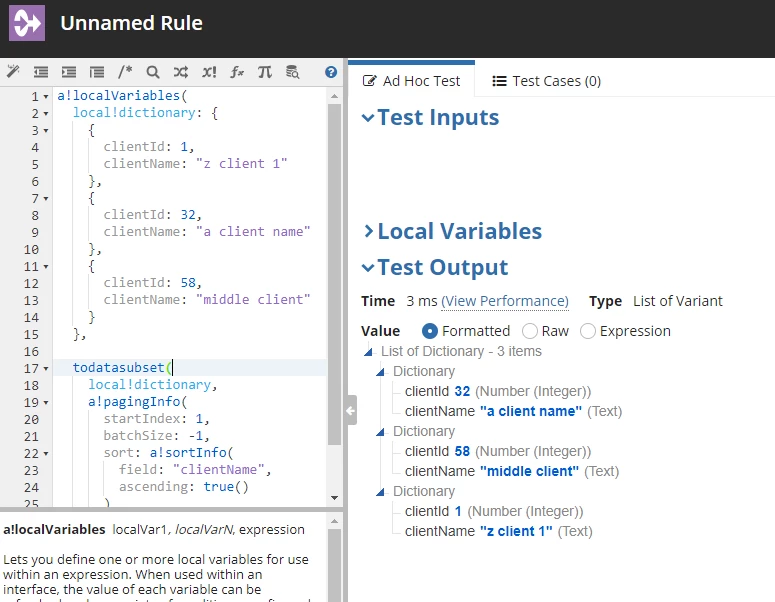Collapse the side pane with arrow handle
Viewport: 775px width, 602px height.
350,410
